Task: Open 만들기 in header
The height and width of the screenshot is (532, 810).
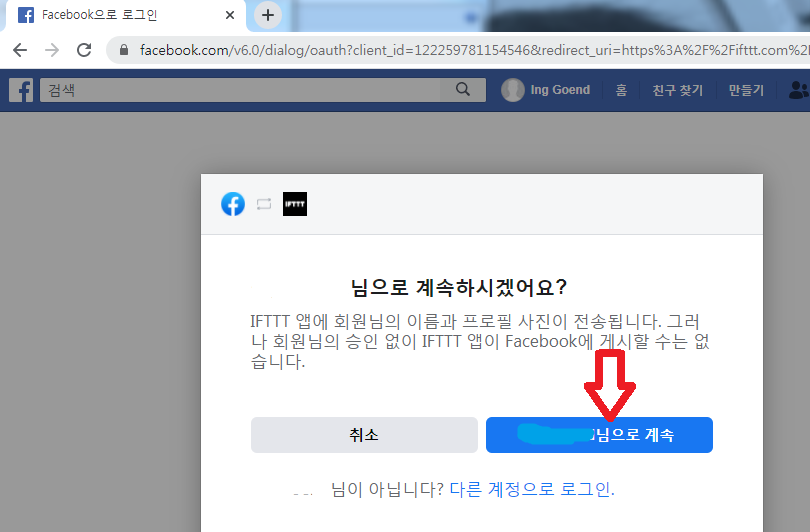Action: [x=746, y=90]
